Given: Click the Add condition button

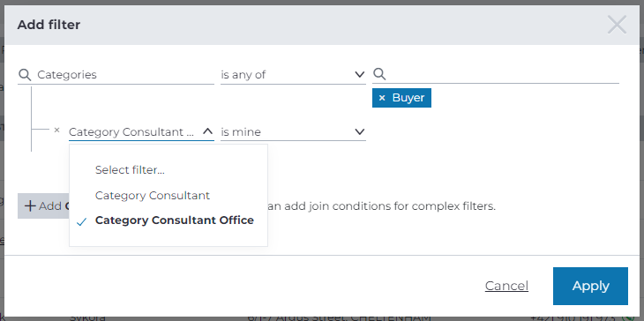Looking at the screenshot, I should pyautogui.click(x=43, y=206).
